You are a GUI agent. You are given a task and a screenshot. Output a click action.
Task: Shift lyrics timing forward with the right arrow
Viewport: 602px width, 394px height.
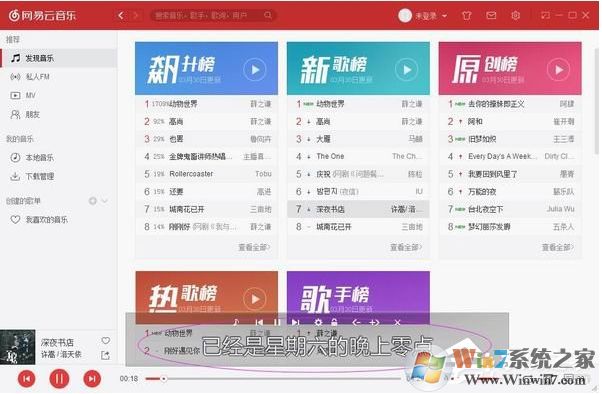click(x=374, y=322)
